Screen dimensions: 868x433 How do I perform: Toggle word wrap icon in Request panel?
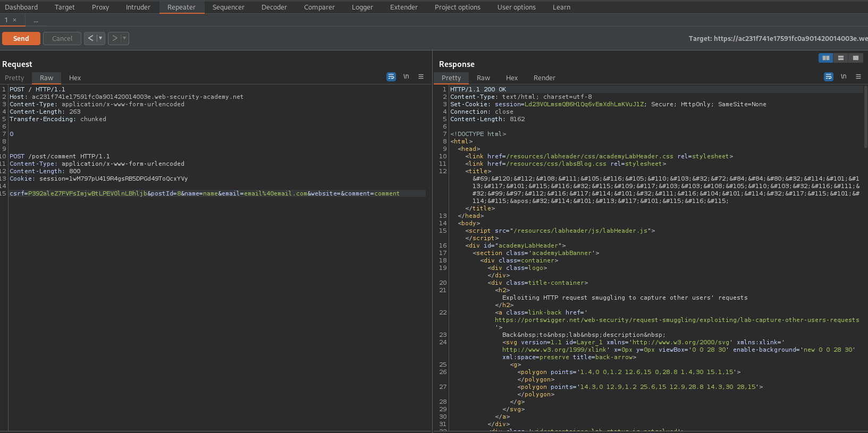tap(391, 77)
